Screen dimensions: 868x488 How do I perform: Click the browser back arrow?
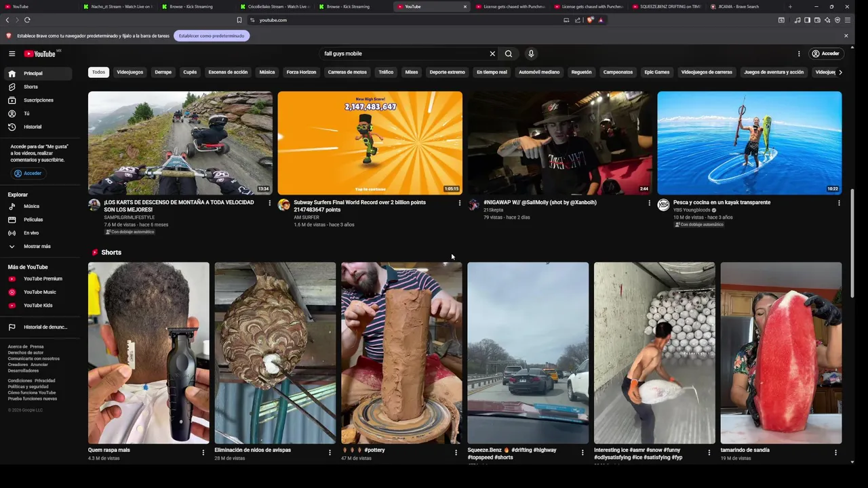point(7,20)
